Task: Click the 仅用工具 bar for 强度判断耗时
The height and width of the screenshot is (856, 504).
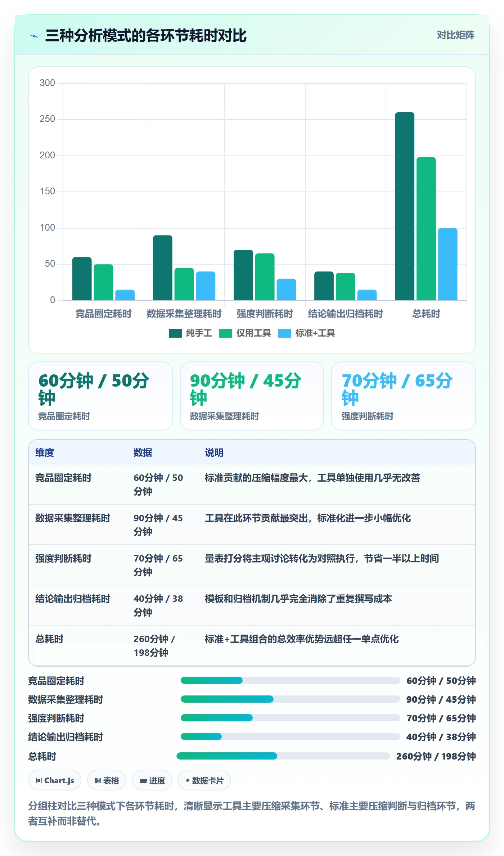Action: [x=265, y=277]
